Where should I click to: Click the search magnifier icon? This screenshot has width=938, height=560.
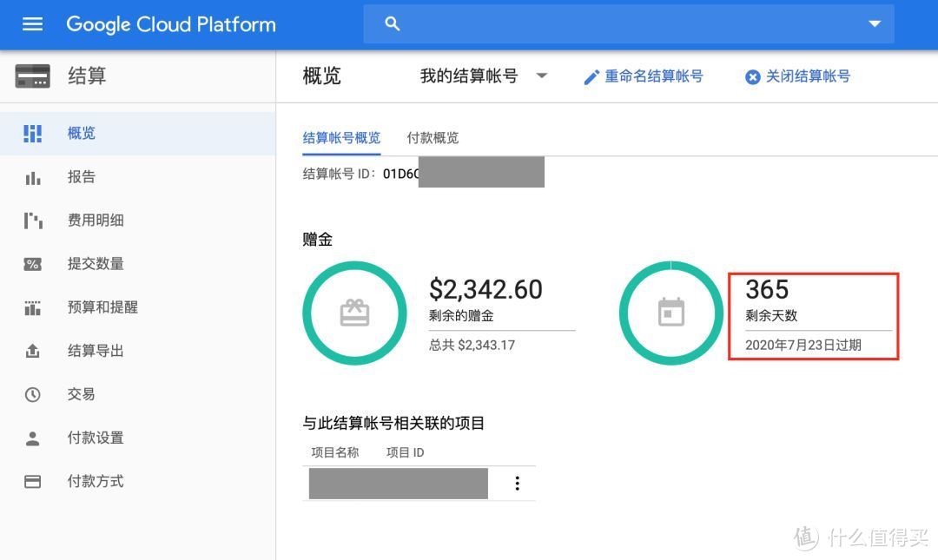(x=392, y=24)
